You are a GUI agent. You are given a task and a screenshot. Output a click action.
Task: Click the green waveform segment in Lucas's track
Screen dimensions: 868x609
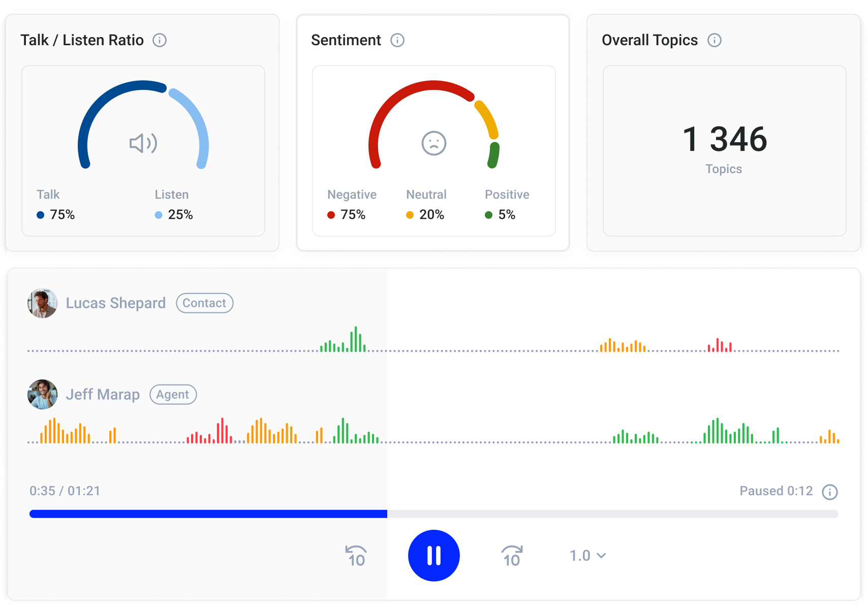[x=344, y=341]
